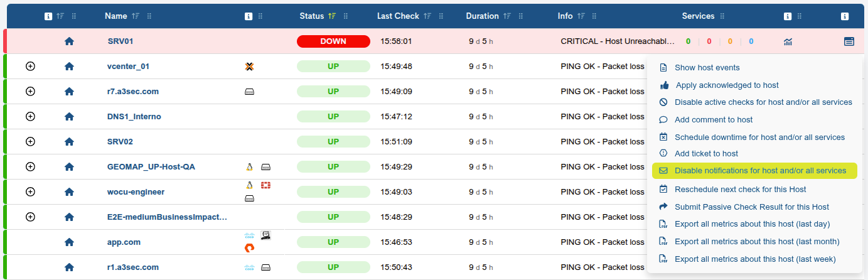Expand the DNS1_Interno row details
Viewport: 868px width, 280px height.
(x=30, y=117)
